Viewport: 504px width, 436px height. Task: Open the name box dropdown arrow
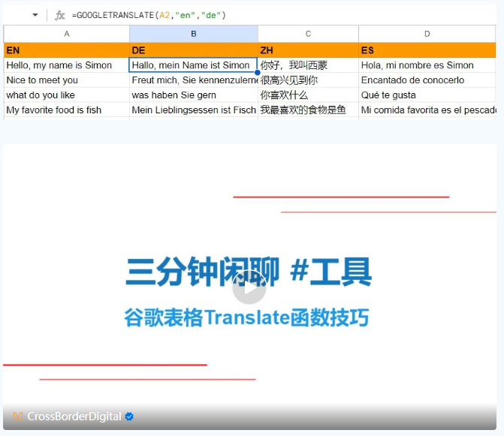(35, 15)
